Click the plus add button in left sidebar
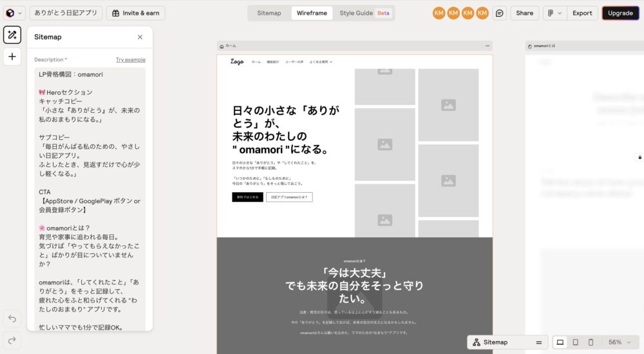 click(x=12, y=56)
